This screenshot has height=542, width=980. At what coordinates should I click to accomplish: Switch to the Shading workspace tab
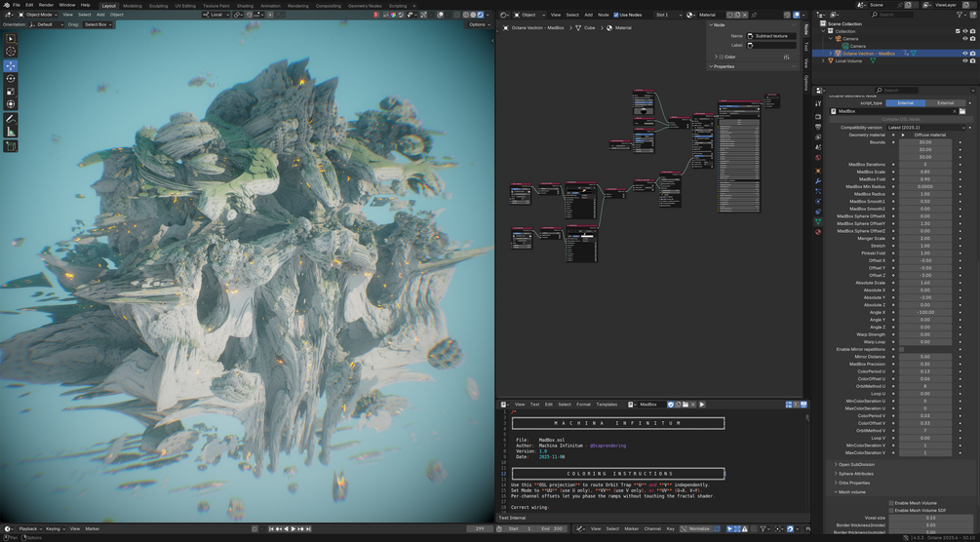coord(245,5)
